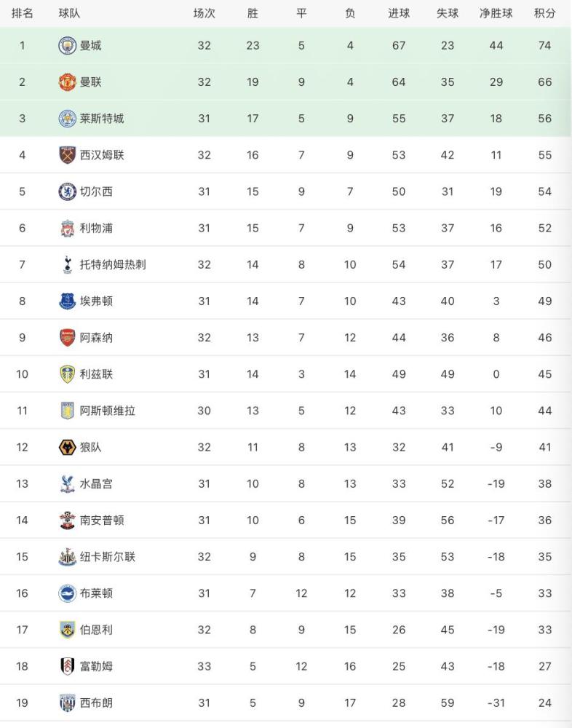Viewport: 572px width, 728px height.
Task: Click the Chelsea (切尔西) club badge
Action: (68, 191)
